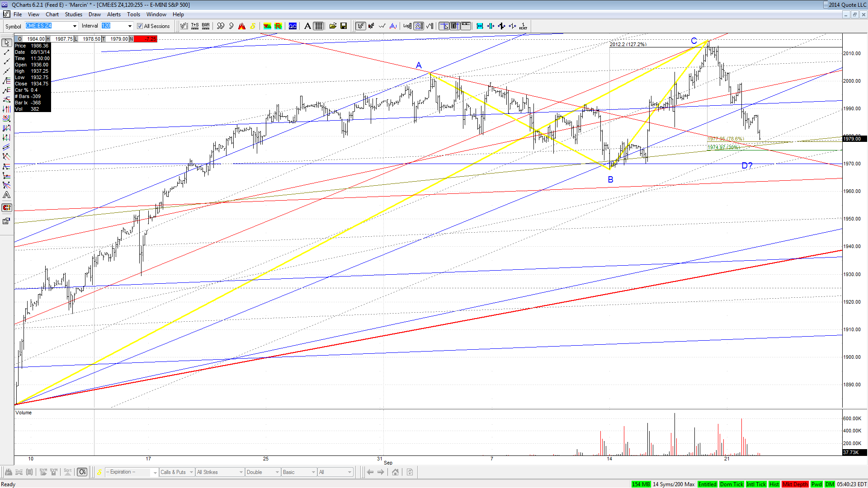Click the home icon in bottom toolbar
868x488 pixels.
pyautogui.click(x=395, y=472)
